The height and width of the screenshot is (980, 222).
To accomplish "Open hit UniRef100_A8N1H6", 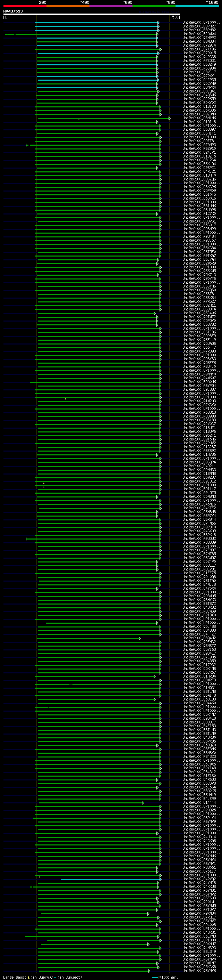I will (199, 118).
